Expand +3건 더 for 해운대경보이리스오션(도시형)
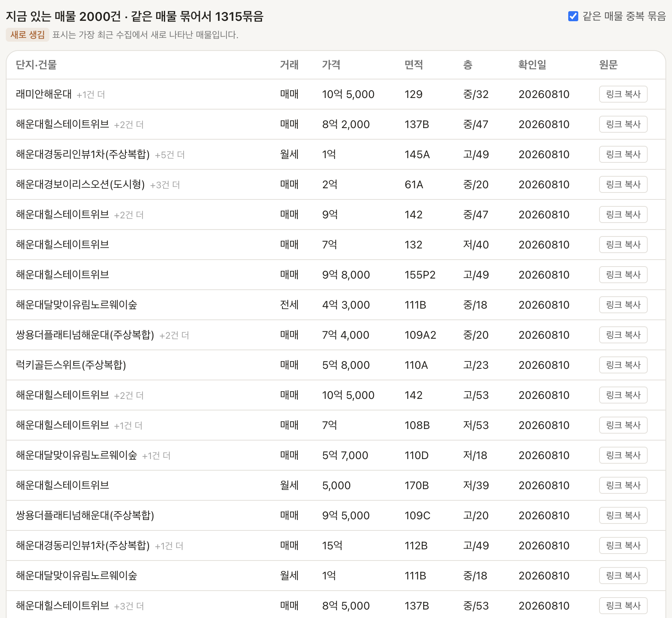Screen dimensions: 672x618 (165, 185)
